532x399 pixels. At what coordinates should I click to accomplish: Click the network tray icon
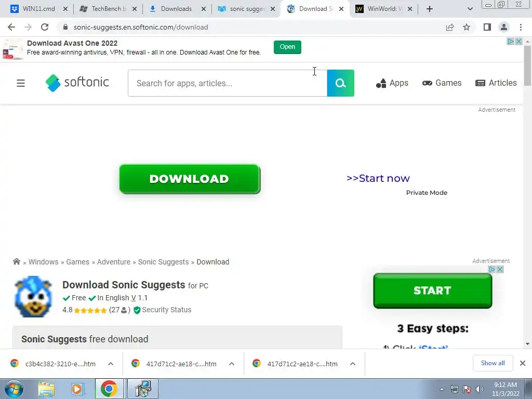pos(454,389)
